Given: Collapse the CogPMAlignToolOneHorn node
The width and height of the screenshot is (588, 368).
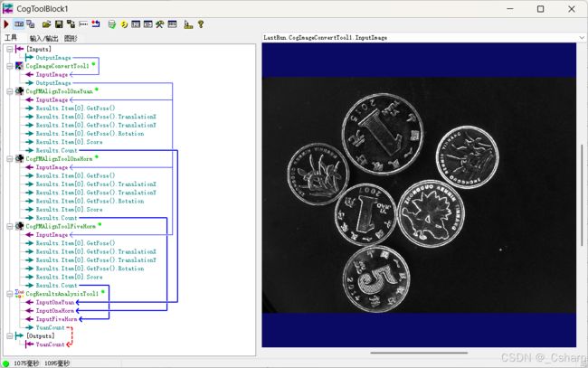Looking at the screenshot, I should tap(10, 158).
